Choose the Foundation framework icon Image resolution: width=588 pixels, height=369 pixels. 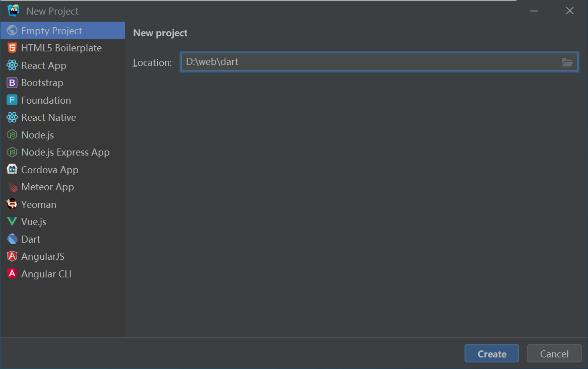pyautogui.click(x=13, y=100)
